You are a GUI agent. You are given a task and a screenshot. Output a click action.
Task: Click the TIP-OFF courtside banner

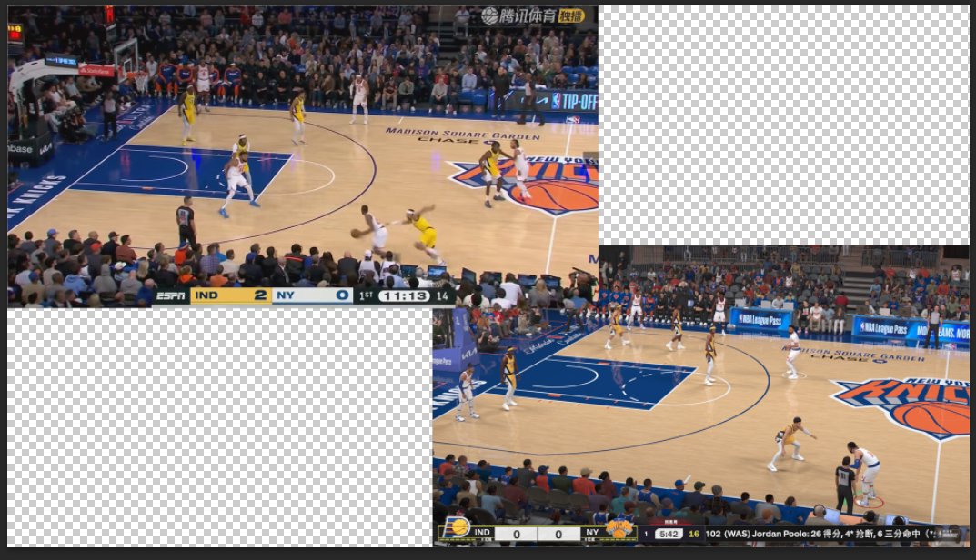pos(573,102)
